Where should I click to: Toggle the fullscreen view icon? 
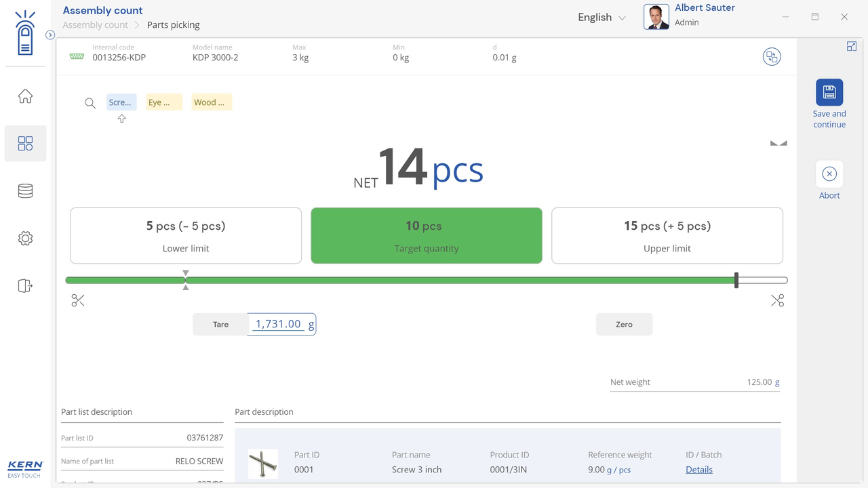[x=851, y=46]
